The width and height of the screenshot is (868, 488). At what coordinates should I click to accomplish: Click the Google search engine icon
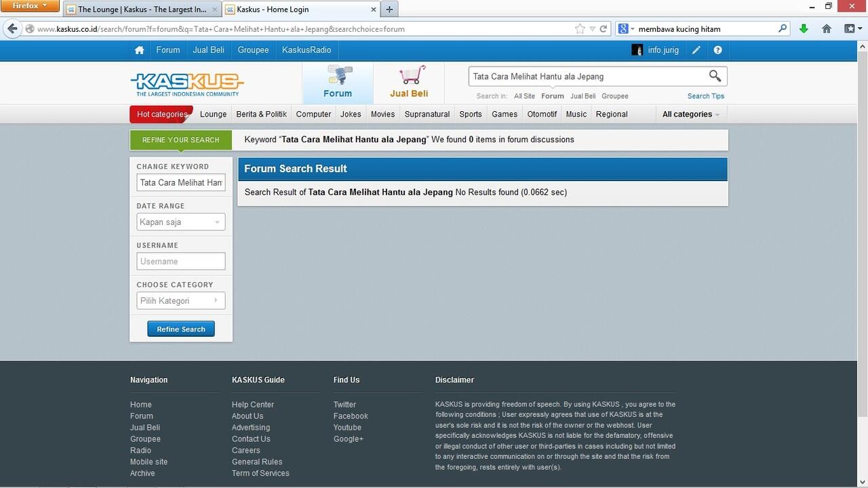pos(623,28)
